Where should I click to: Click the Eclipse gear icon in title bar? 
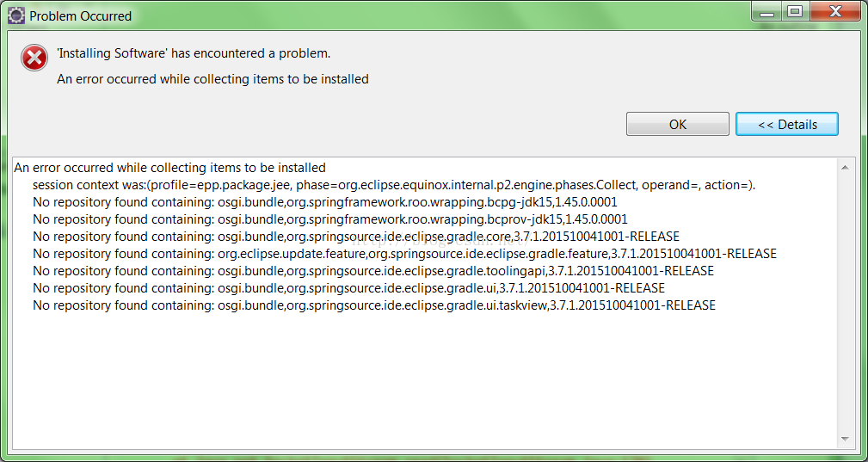pos(16,15)
